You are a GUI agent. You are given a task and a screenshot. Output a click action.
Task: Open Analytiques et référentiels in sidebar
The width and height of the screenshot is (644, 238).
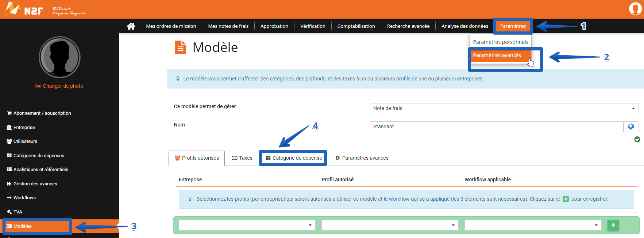coord(37,170)
